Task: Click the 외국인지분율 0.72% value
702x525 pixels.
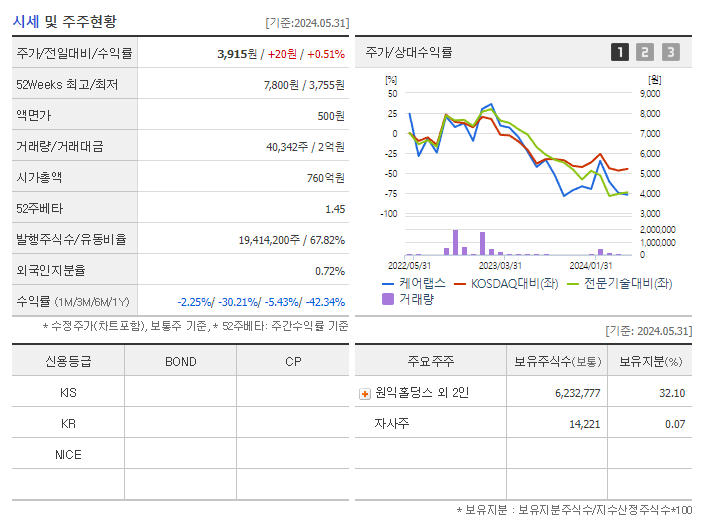Action: pos(330,271)
